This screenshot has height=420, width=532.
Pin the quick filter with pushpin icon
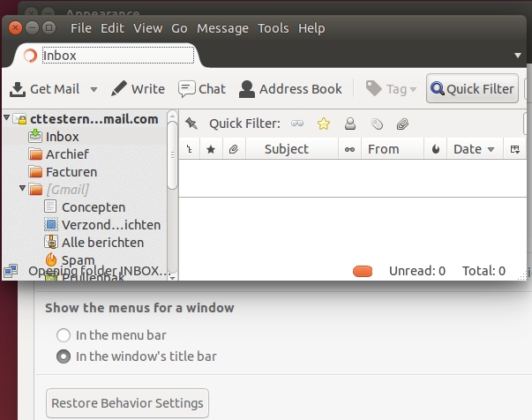click(191, 124)
